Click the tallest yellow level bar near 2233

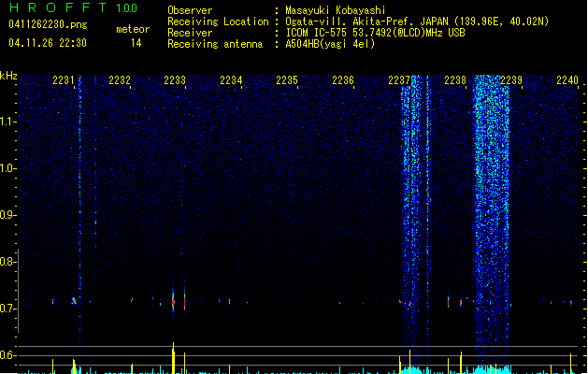173,358
